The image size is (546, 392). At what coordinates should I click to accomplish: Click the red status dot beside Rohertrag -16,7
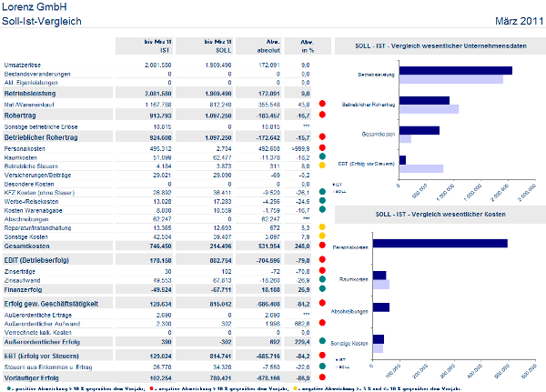click(x=322, y=115)
